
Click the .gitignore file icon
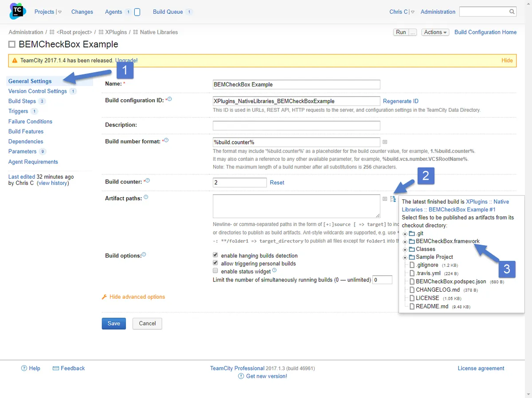[412, 265]
